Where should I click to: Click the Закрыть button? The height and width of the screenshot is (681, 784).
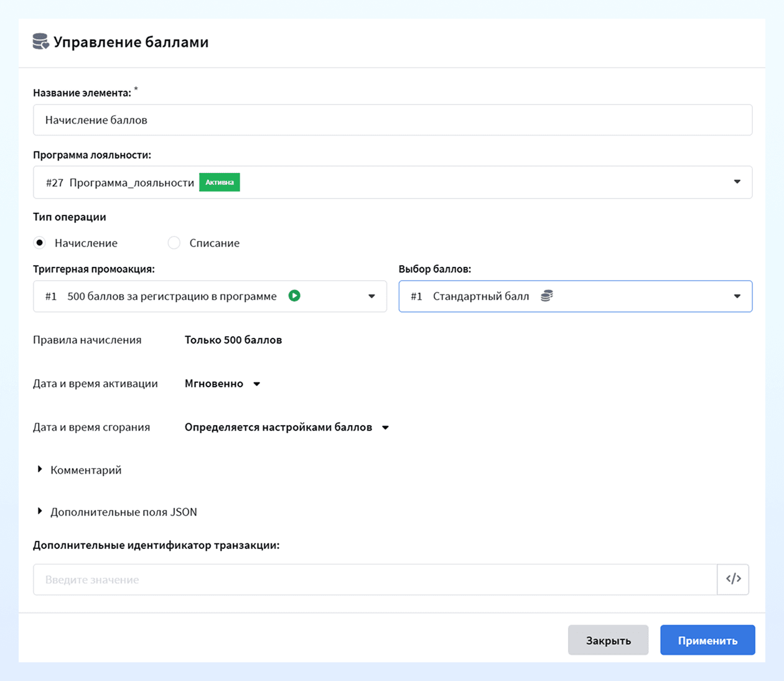[x=608, y=640]
